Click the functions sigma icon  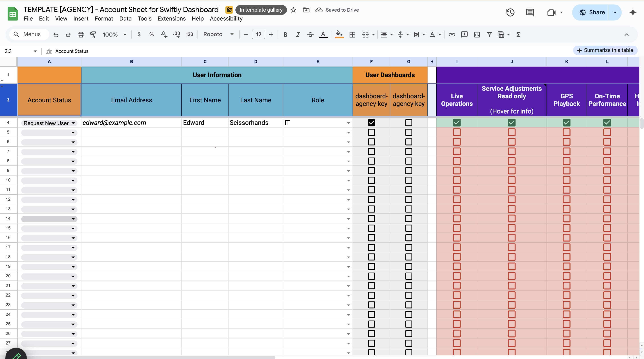518,35
